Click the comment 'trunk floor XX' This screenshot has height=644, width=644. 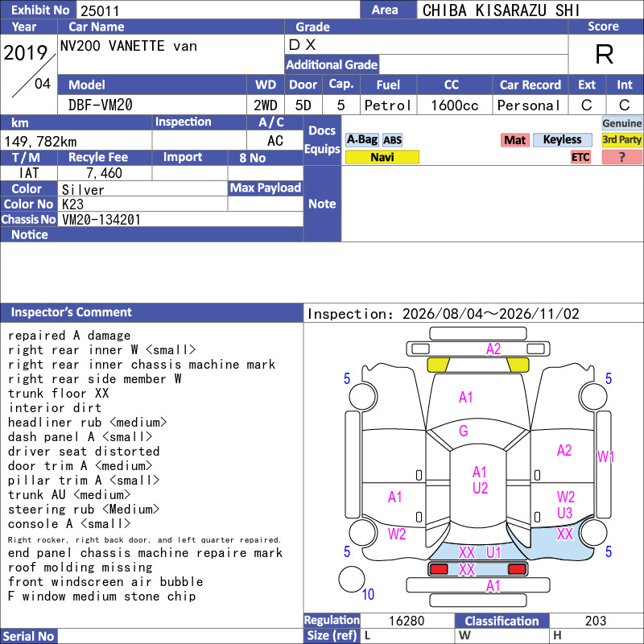tap(58, 394)
